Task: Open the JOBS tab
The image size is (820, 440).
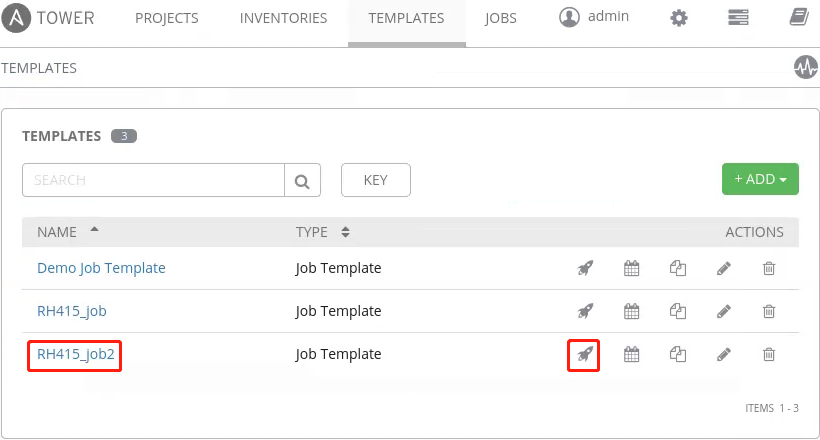Action: click(x=500, y=18)
